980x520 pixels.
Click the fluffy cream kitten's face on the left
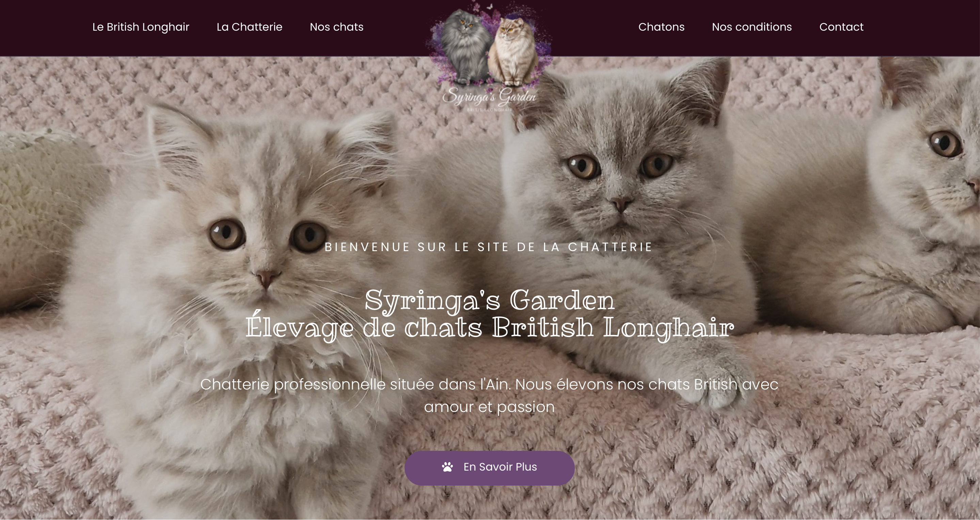tap(266, 244)
